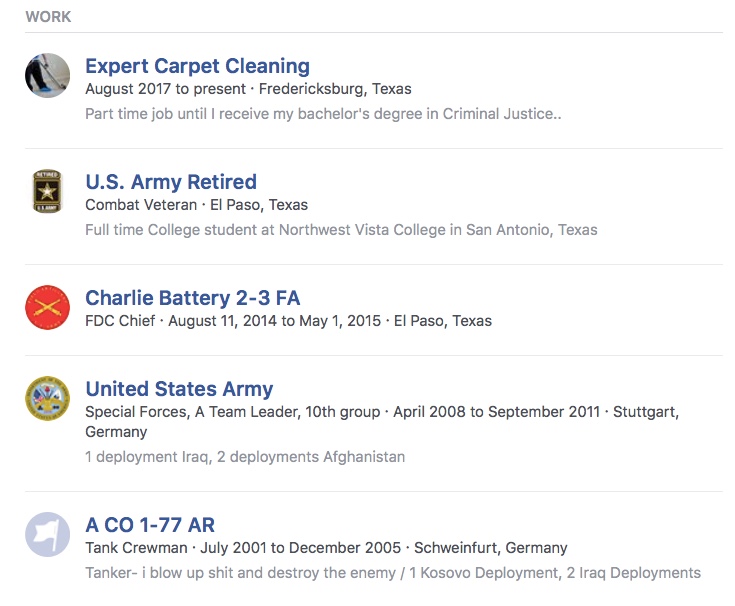Image resolution: width=735 pixels, height=606 pixels.
Task: Go to the United States Army page link
Action: [x=179, y=389]
